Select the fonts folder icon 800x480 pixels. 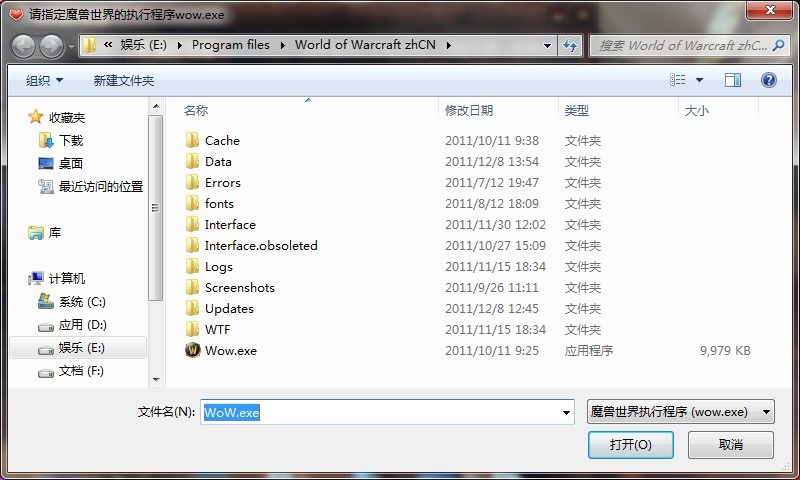[x=192, y=204]
